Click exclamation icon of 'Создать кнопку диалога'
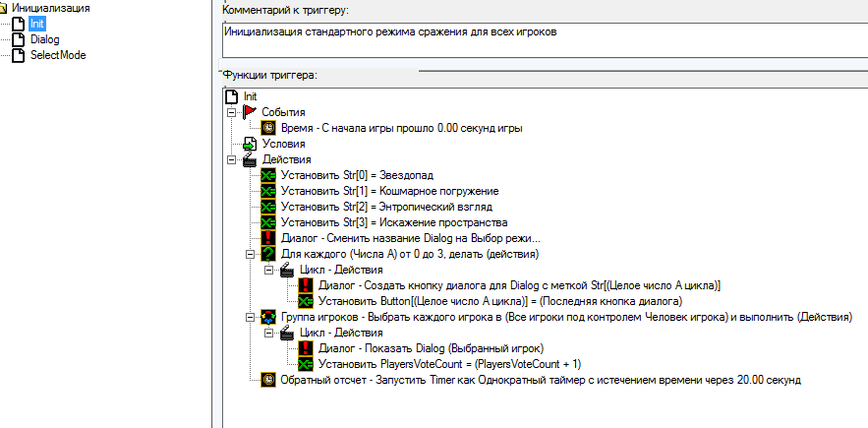Screen dimensions: 868x428 (x=306, y=285)
